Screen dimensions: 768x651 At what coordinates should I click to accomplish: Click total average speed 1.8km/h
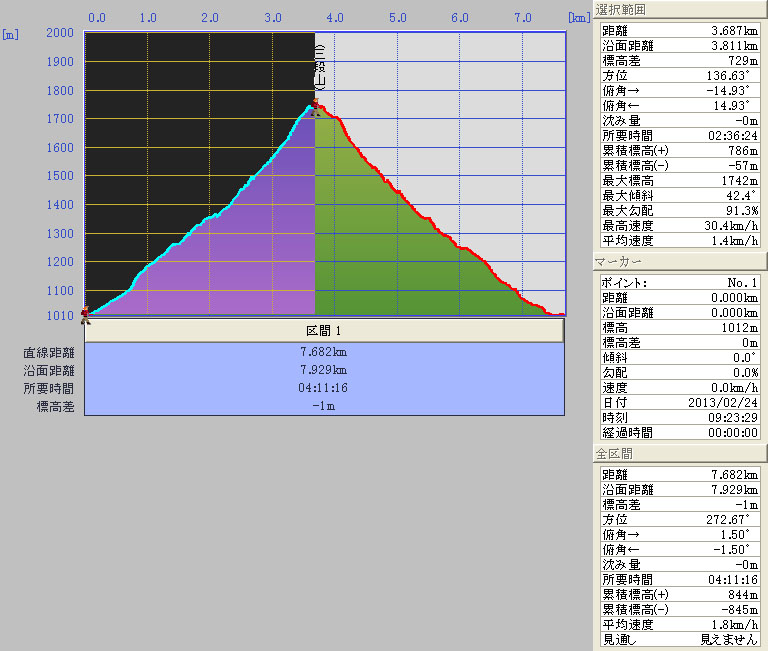(734, 625)
